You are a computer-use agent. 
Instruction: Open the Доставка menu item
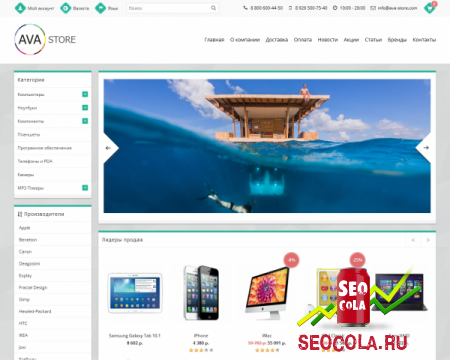coord(276,40)
